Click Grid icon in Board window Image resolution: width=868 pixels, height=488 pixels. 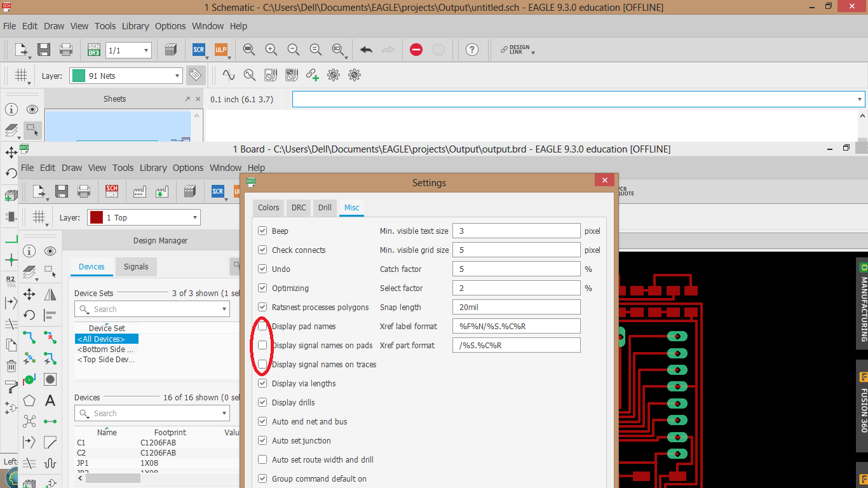(39, 217)
